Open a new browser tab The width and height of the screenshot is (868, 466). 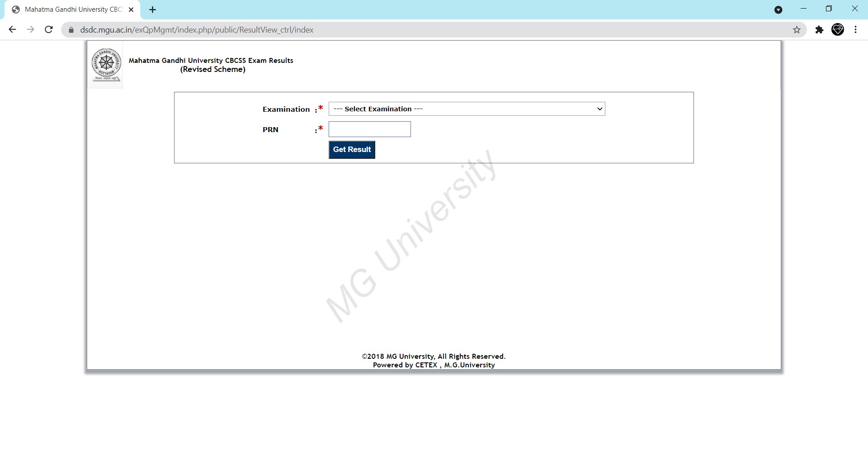152,10
